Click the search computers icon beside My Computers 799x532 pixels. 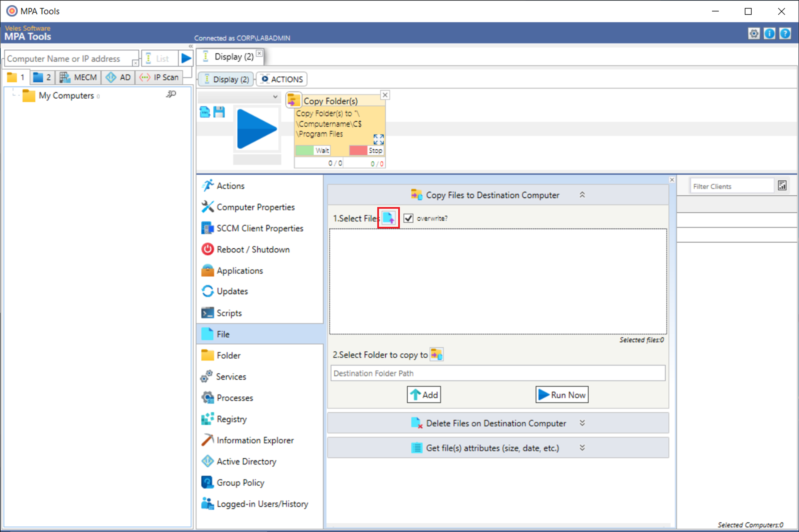pyautogui.click(x=171, y=94)
